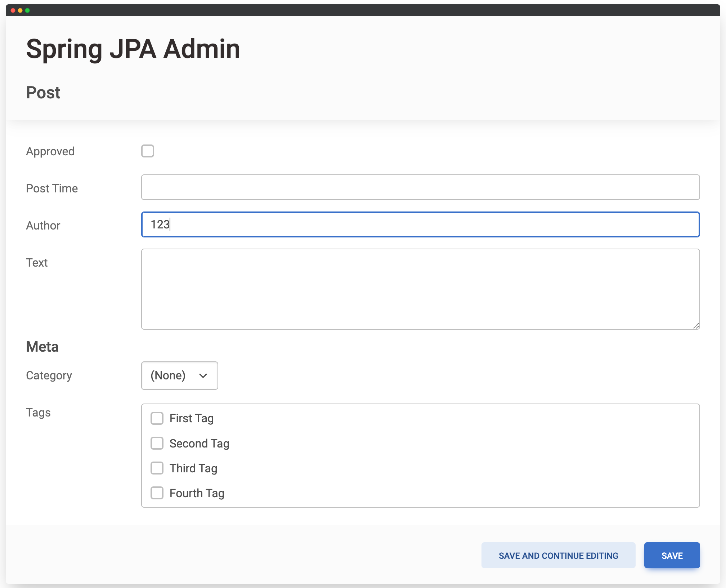This screenshot has height=588, width=726.
Task: Click the Spring JPA Admin title
Action: click(133, 49)
